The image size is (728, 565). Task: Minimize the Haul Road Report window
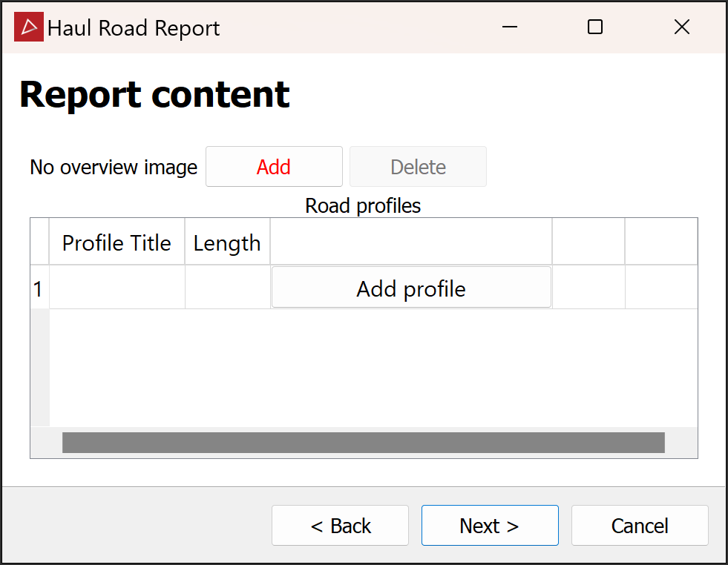click(509, 27)
